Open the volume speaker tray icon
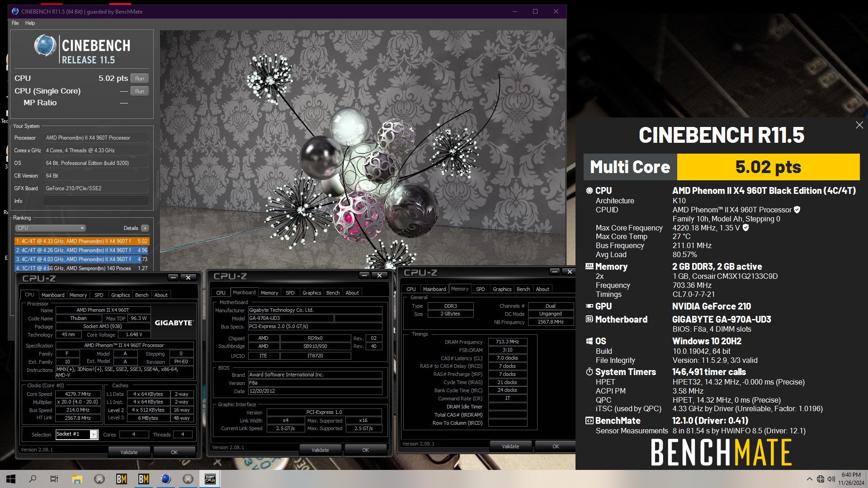The height and width of the screenshot is (488, 868). pos(831,479)
